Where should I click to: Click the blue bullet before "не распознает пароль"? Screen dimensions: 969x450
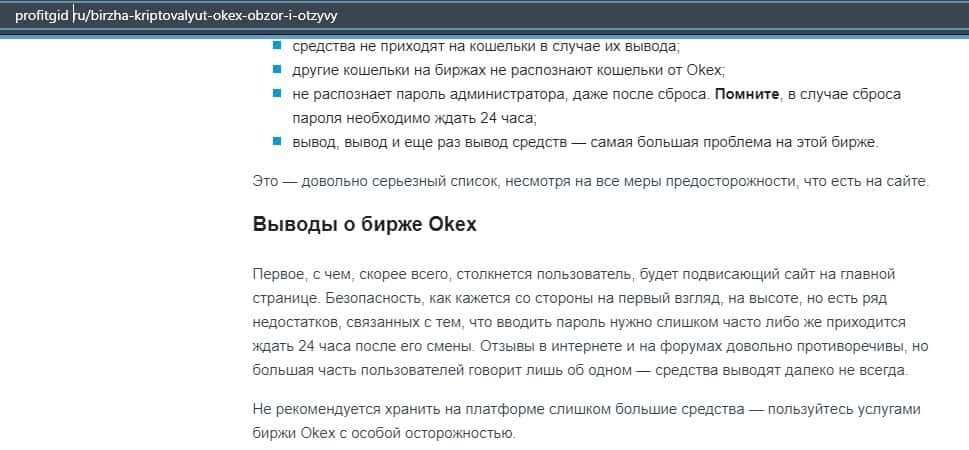coord(277,94)
